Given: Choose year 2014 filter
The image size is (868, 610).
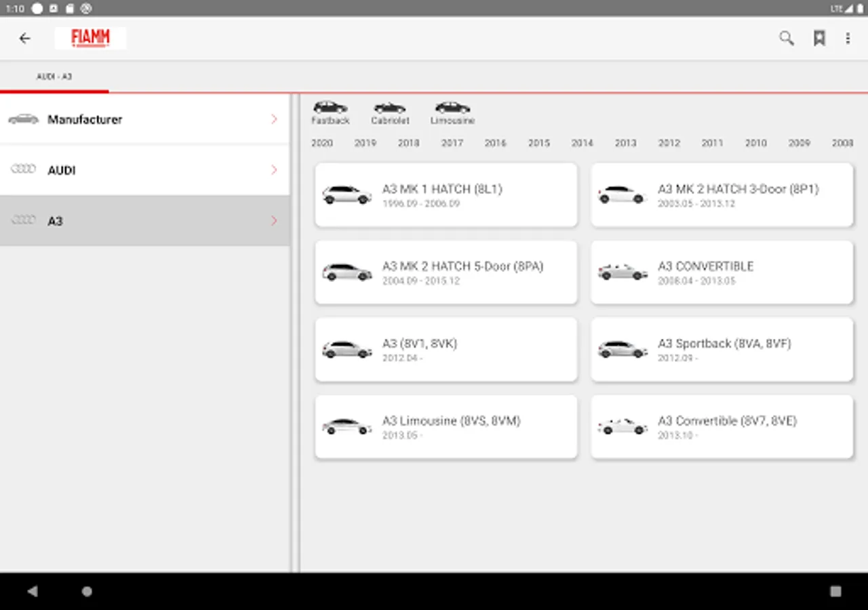Looking at the screenshot, I should coord(583,143).
